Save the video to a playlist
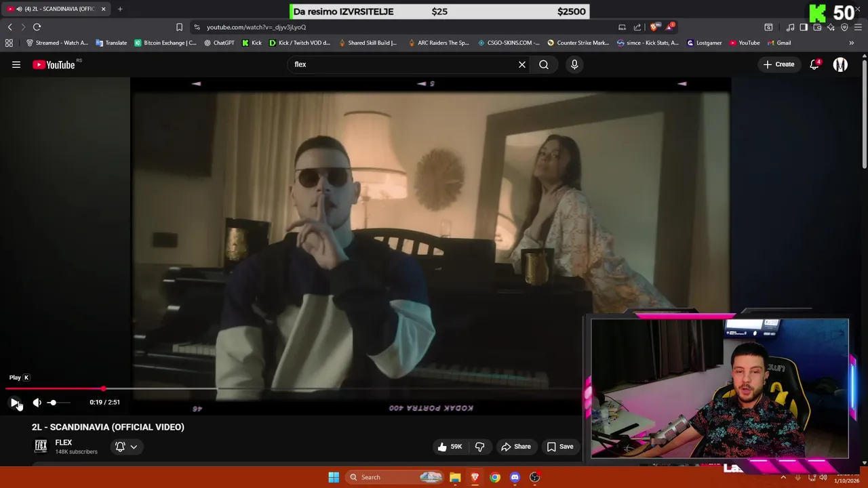 coord(560,447)
